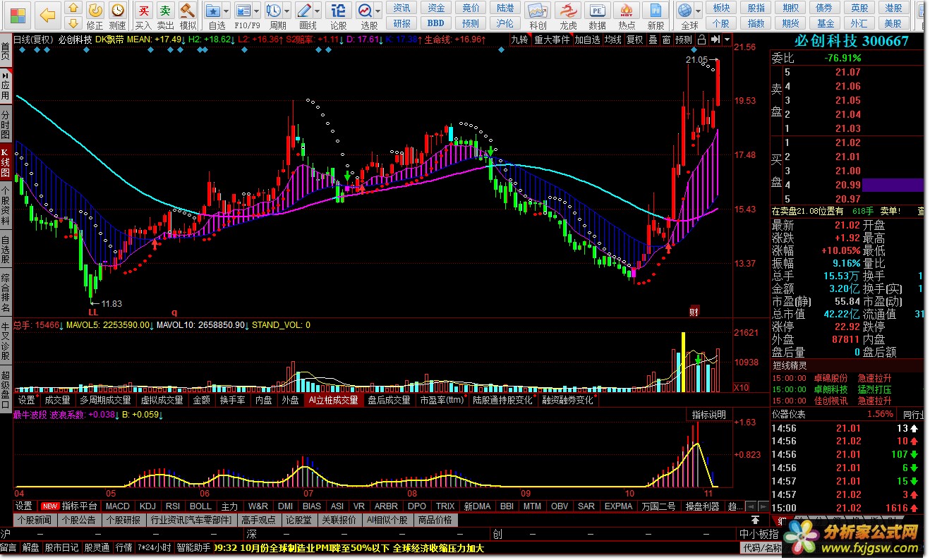Screen dimensions: 930x560
Task: Switch to the 个股资料 sidebar tab
Action: point(6,206)
